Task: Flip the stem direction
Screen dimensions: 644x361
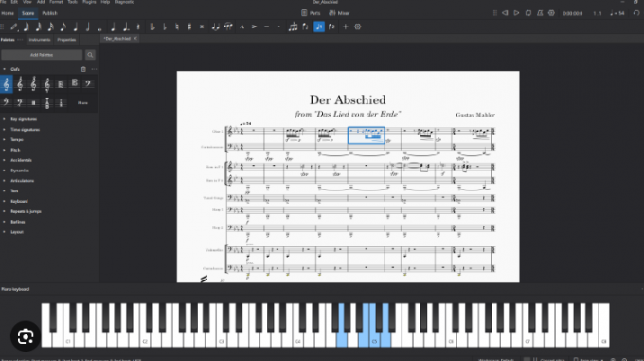Action: (305, 27)
